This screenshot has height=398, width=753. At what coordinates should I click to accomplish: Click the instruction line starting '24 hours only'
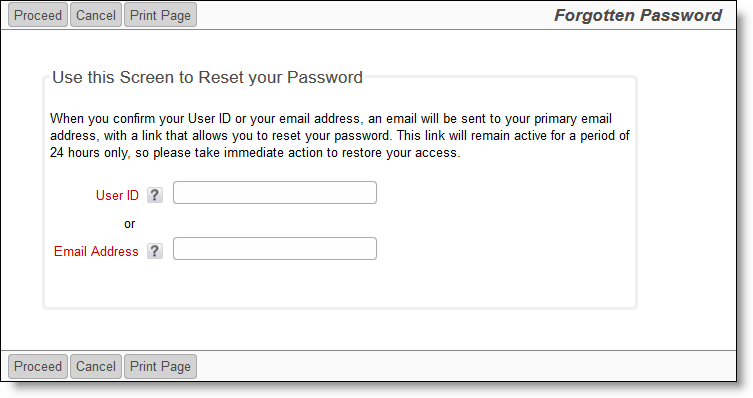click(255, 153)
